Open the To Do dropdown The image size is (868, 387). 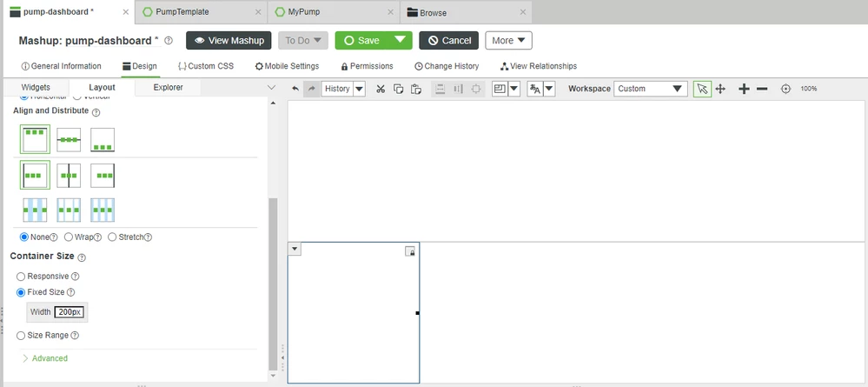(303, 41)
